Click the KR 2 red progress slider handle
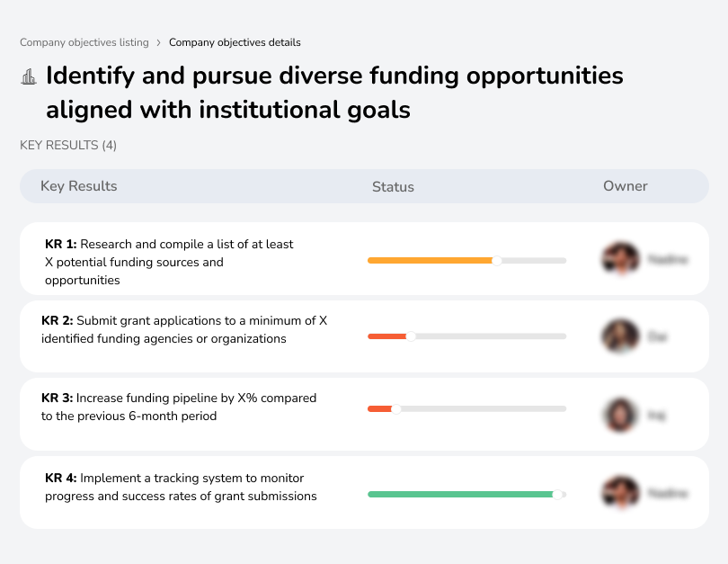 point(411,336)
